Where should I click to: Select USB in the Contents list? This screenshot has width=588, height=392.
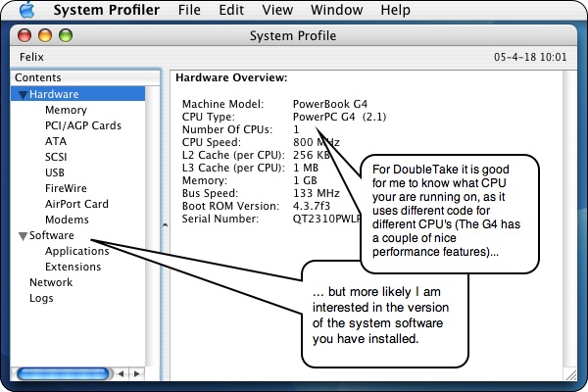[x=55, y=172]
